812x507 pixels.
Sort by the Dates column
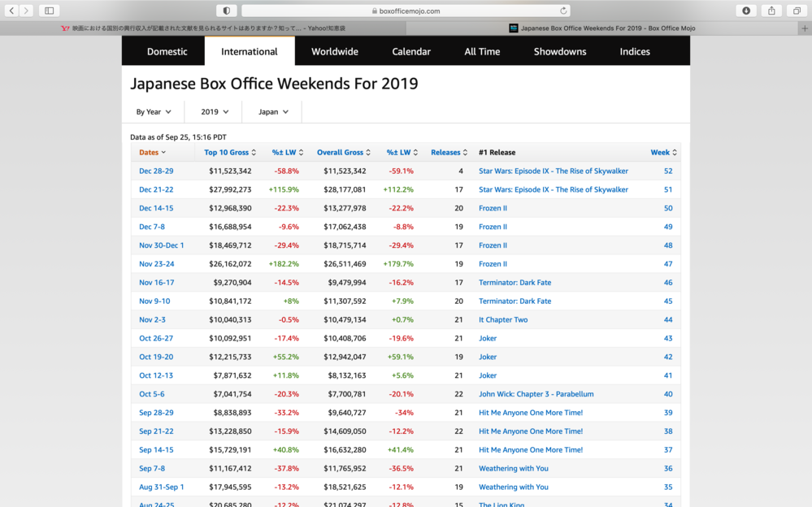pyautogui.click(x=152, y=152)
